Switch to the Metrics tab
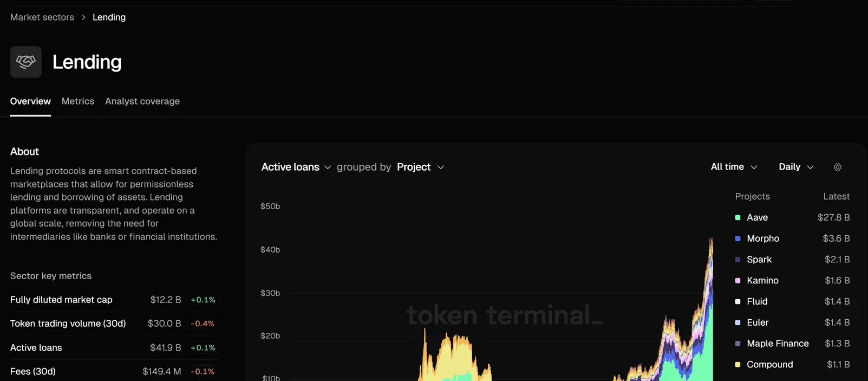Screen dimensions: 868x381 78,101
